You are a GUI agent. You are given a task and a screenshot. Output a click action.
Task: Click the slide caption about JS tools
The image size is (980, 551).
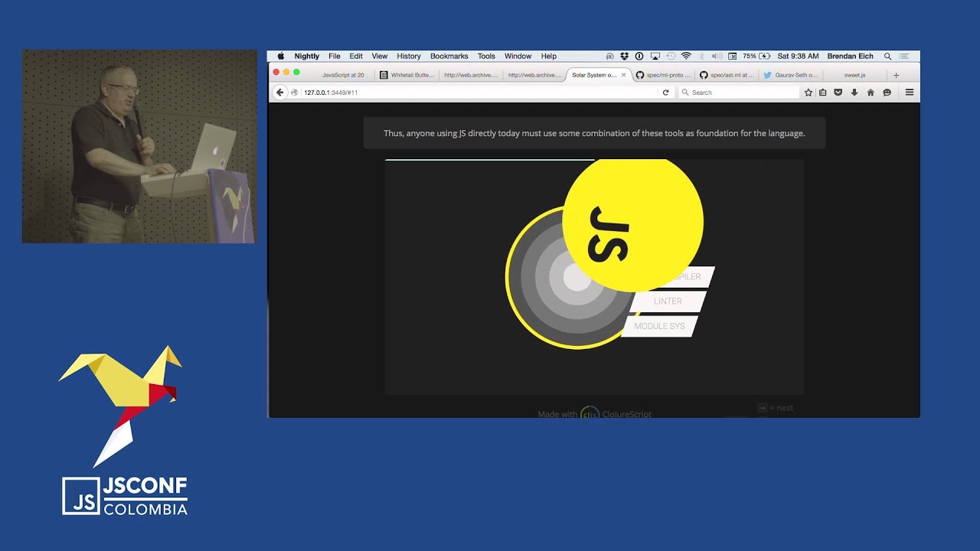(x=594, y=133)
